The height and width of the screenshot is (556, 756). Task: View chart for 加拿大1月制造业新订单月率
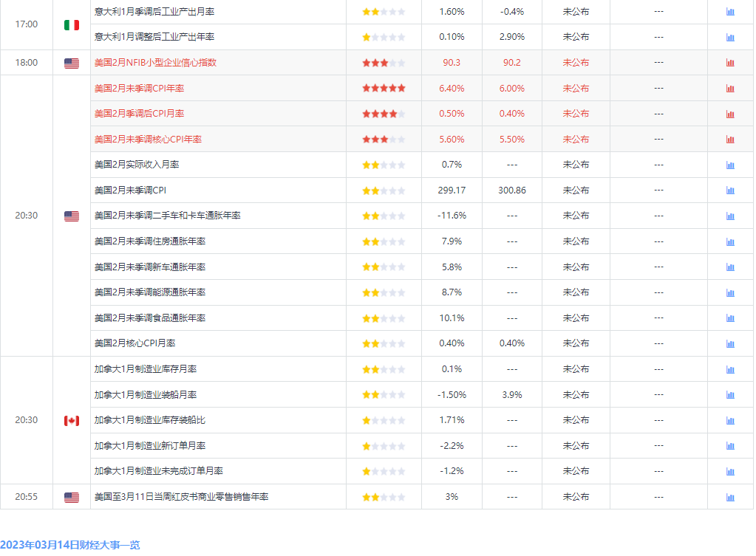(730, 446)
